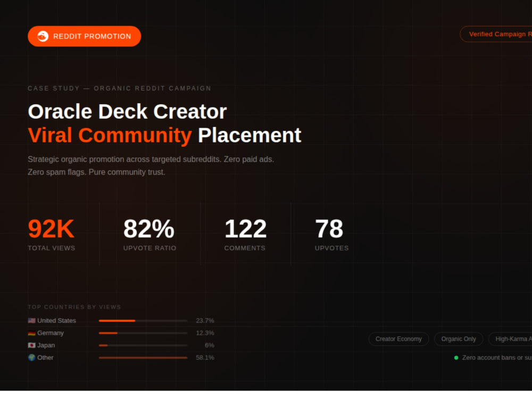Click the Reddit Promotion badge button
Viewport: 532px width, 399px height.
click(x=84, y=36)
